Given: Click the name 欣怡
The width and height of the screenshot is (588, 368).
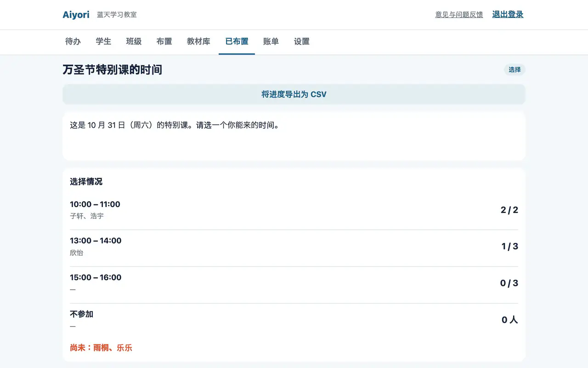Looking at the screenshot, I should 77,253.
